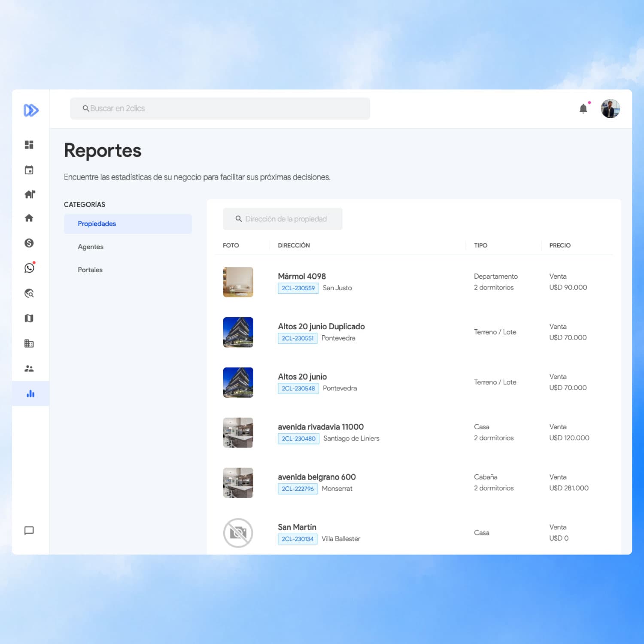Open the San Martín property
Screen dimensions: 644x644
(297, 527)
